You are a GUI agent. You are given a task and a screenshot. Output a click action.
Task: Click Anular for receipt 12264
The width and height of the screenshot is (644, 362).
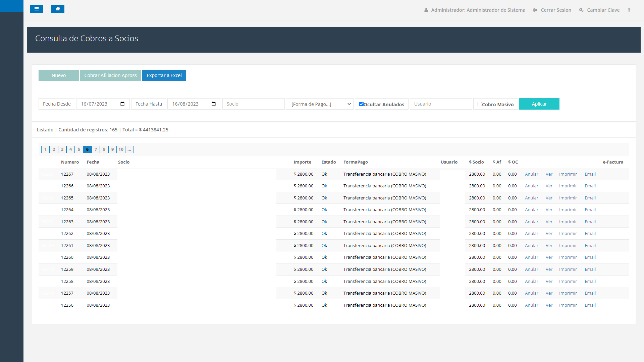pos(531,209)
